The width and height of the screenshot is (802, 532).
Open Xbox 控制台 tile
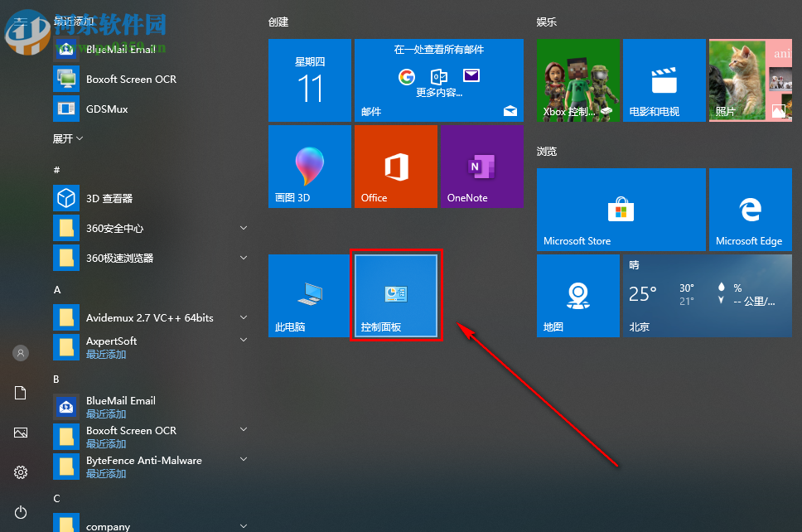point(577,80)
